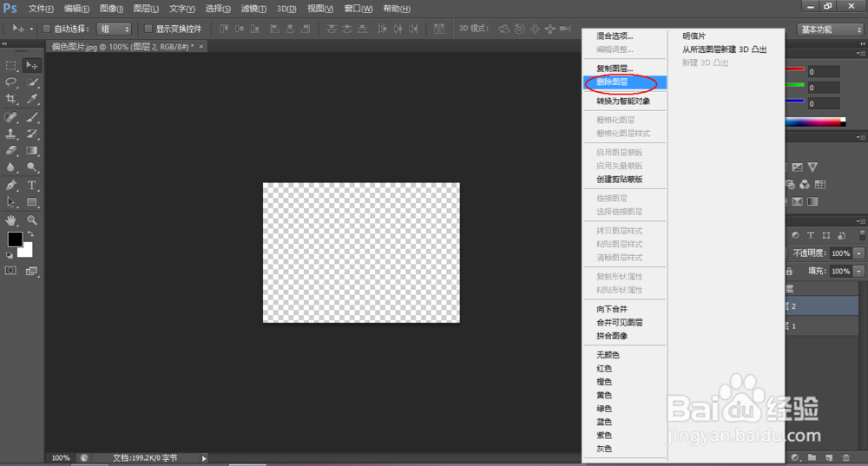Screen dimensions: 868x466
Task: Select the Eyedropper tool
Action: [32, 99]
